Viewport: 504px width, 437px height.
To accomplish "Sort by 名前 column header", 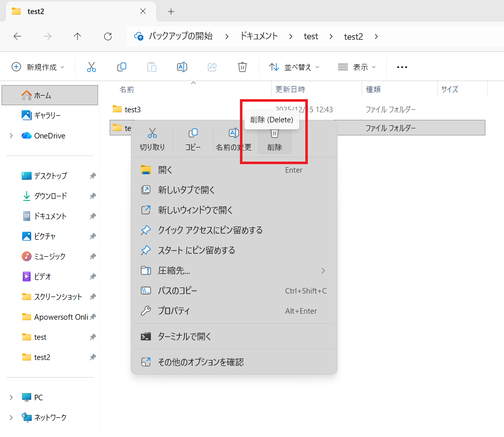I will [x=127, y=90].
